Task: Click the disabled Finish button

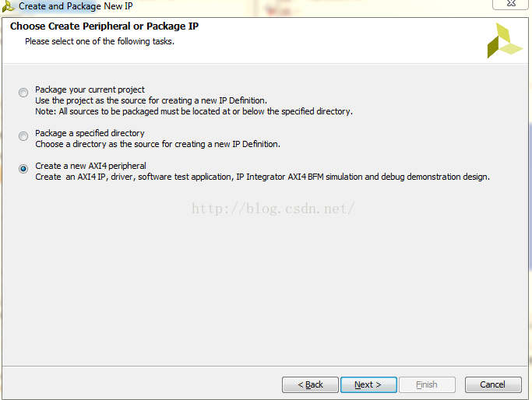Action: click(427, 384)
